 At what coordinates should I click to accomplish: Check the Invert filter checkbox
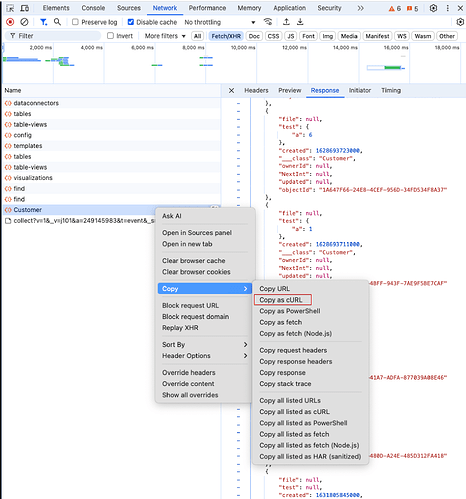coord(110,36)
